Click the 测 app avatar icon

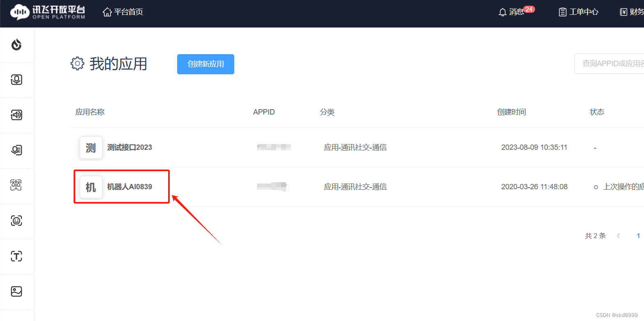tap(91, 147)
